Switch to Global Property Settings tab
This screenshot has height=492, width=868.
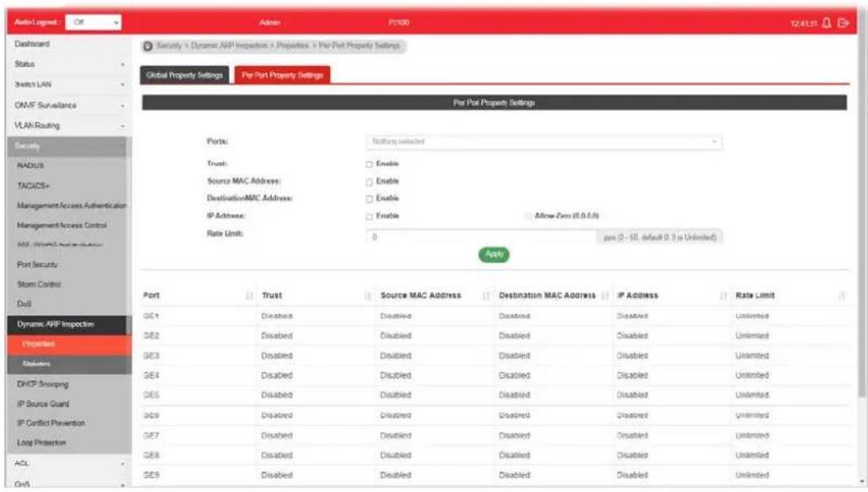pyautogui.click(x=184, y=75)
